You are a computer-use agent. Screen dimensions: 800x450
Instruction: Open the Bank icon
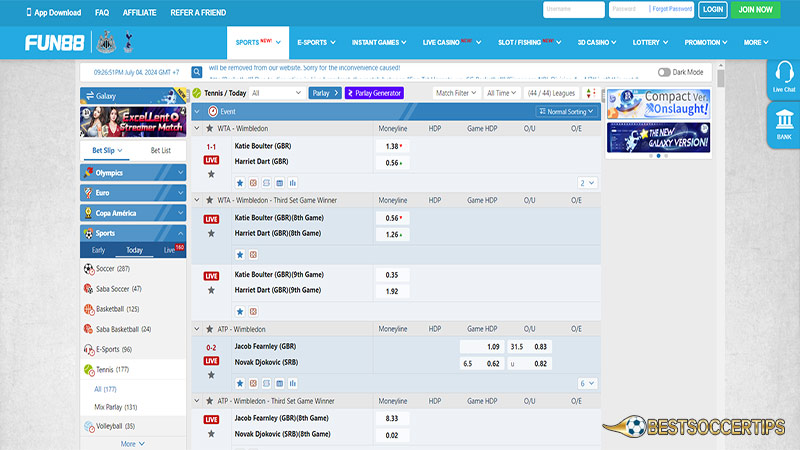pos(784,120)
